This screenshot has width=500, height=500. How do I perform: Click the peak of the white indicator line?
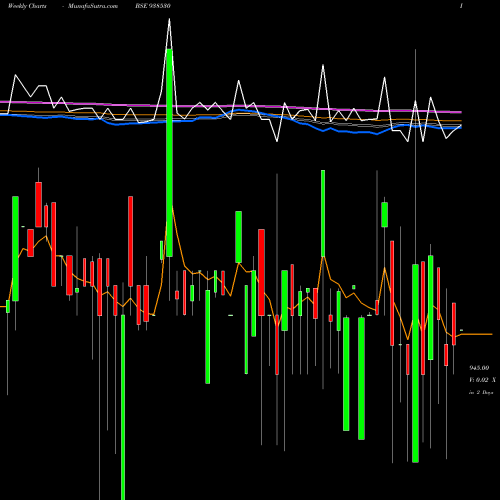pos(169,19)
